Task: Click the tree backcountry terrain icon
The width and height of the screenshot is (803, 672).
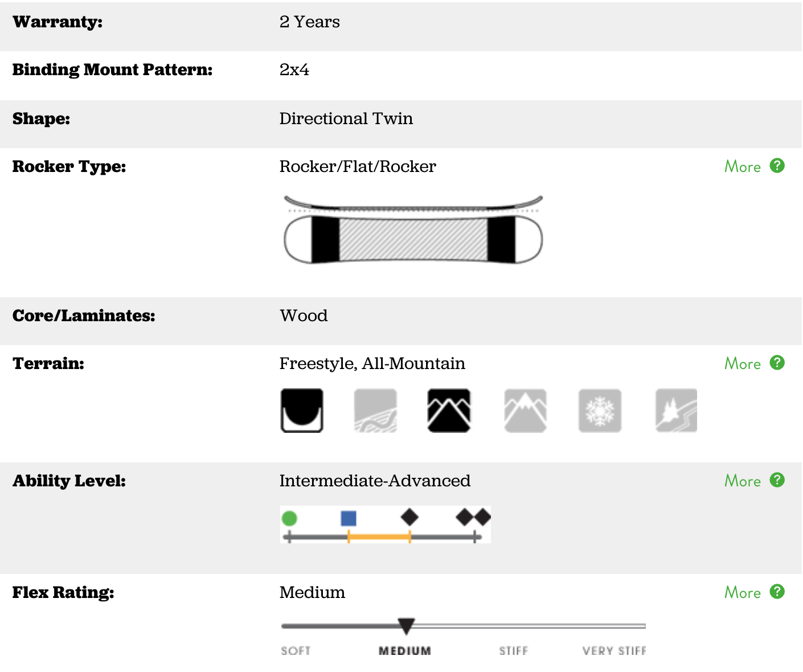Action: coord(676,411)
